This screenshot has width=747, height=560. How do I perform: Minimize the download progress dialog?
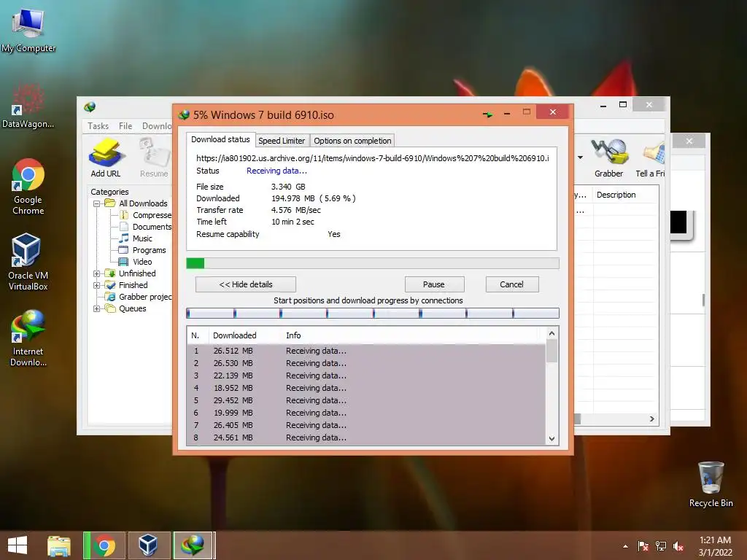point(507,114)
